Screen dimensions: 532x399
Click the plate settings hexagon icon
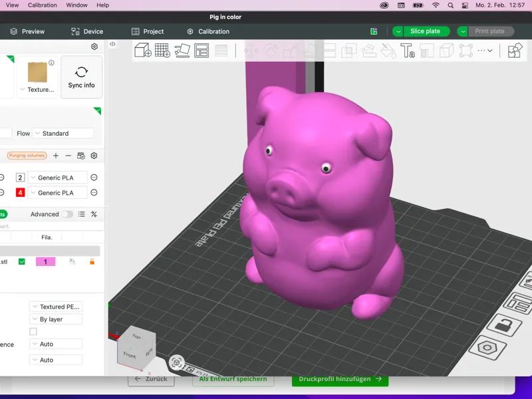click(x=487, y=348)
